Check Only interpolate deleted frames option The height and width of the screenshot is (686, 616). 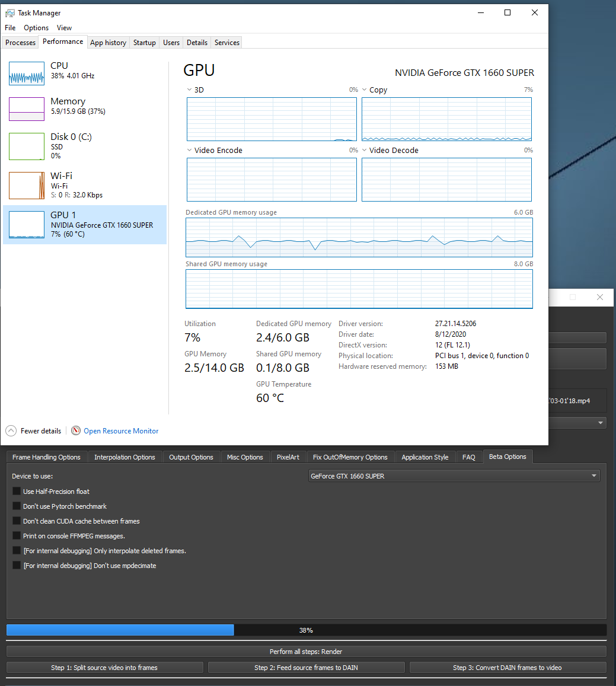17,551
